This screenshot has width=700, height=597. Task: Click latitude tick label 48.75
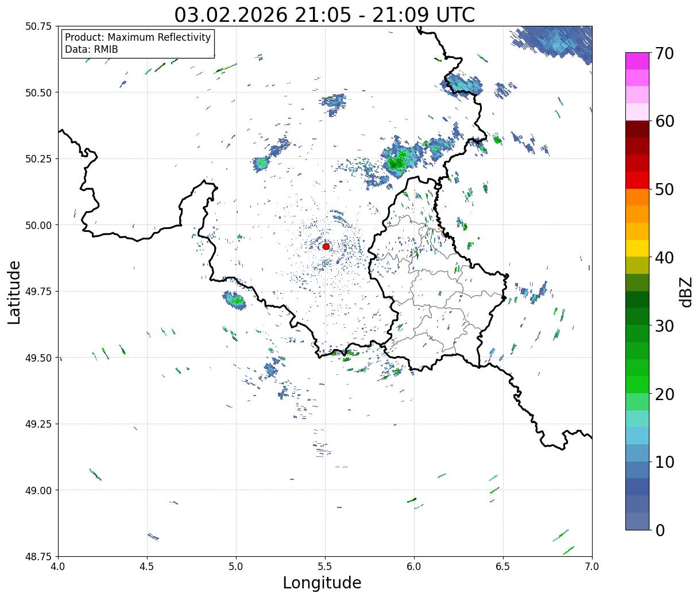click(x=38, y=556)
